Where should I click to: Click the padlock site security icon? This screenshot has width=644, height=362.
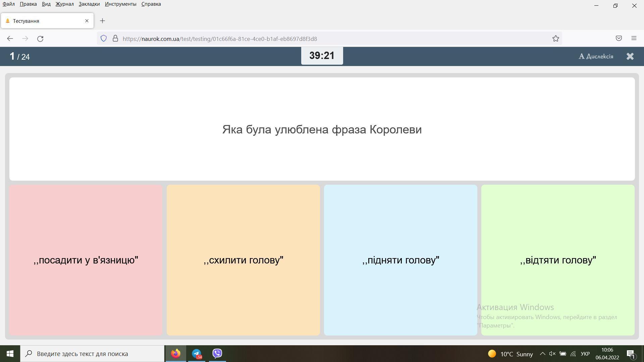pyautogui.click(x=115, y=39)
